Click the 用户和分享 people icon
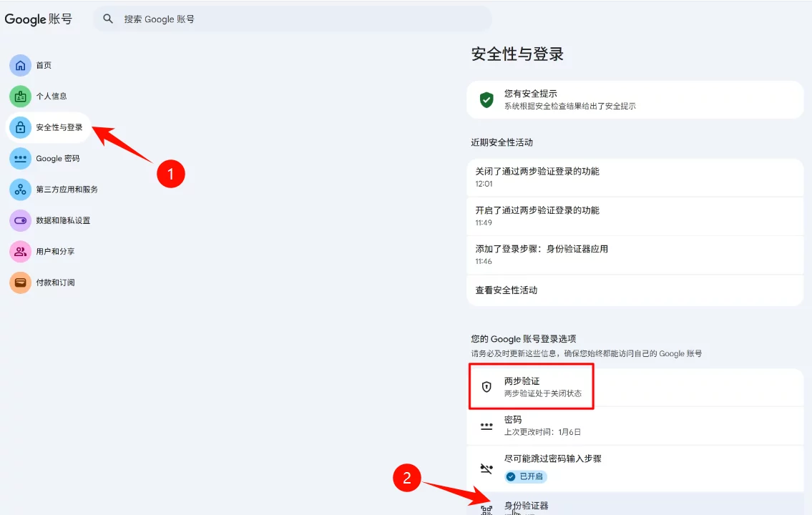Viewport: 812px width, 515px height. (21, 251)
